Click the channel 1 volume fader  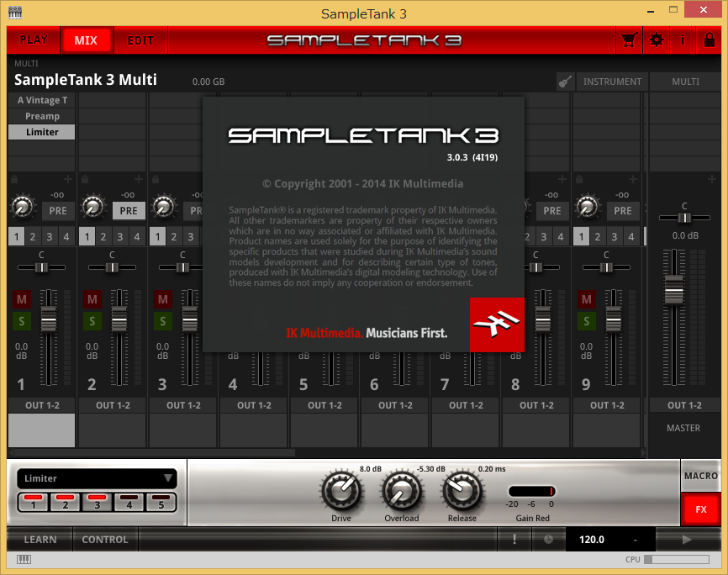tap(48, 319)
